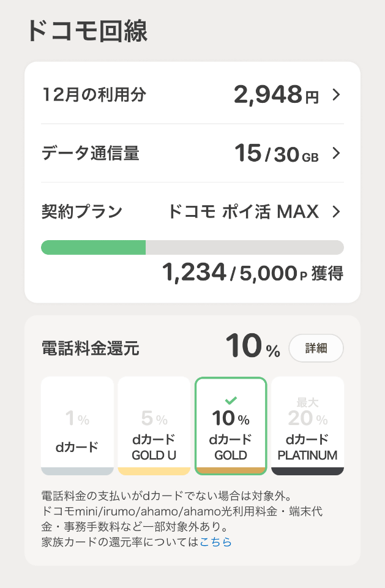
Task: Click the 詳細 button
Action: (316, 349)
